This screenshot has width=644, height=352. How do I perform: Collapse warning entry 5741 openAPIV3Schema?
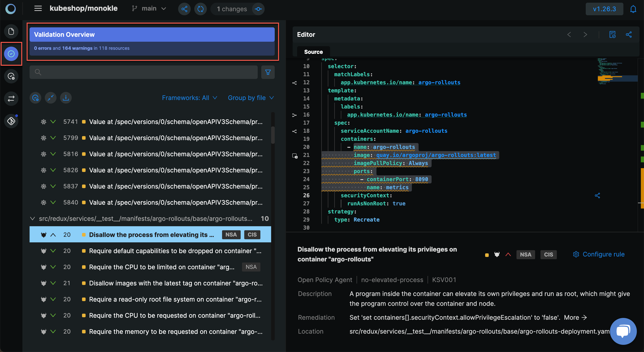(53, 121)
